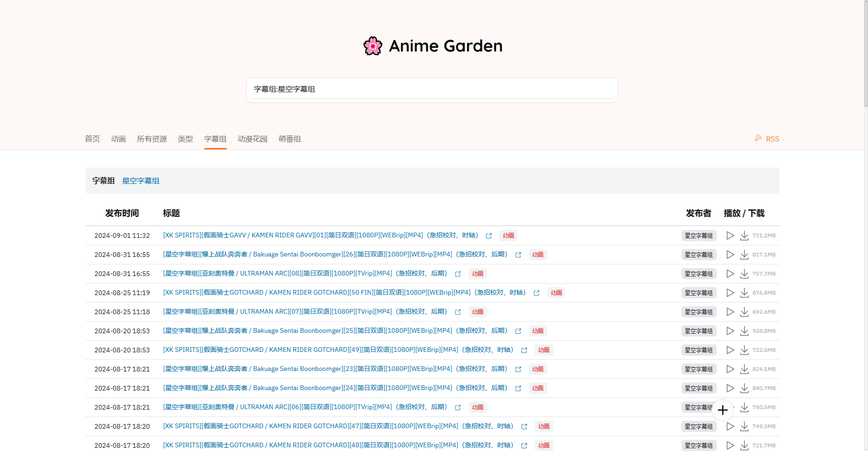Play Boonboomger episode 23

point(730,369)
